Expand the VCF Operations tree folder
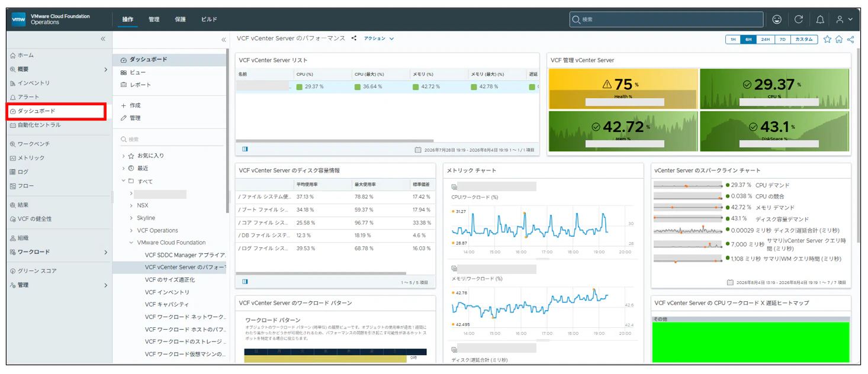Screen dimensions: 868x374 (131, 230)
